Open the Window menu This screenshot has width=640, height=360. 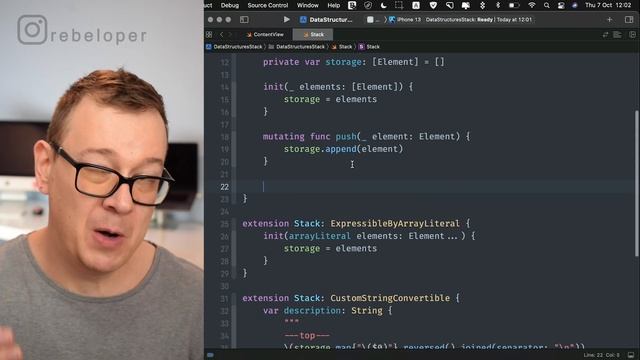click(x=308, y=5)
